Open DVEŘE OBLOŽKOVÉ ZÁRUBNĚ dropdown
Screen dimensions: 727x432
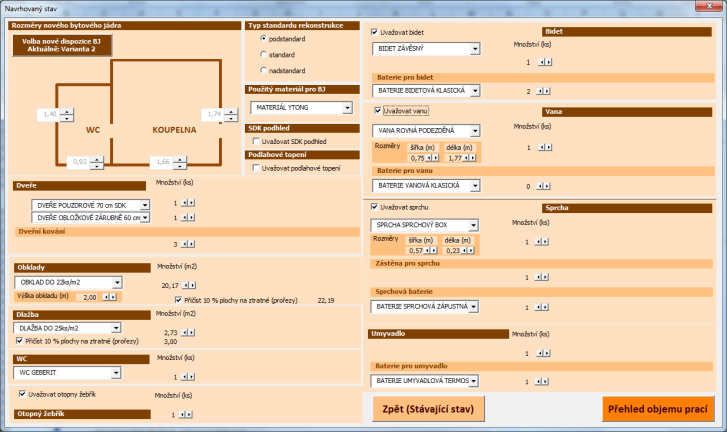click(145, 217)
